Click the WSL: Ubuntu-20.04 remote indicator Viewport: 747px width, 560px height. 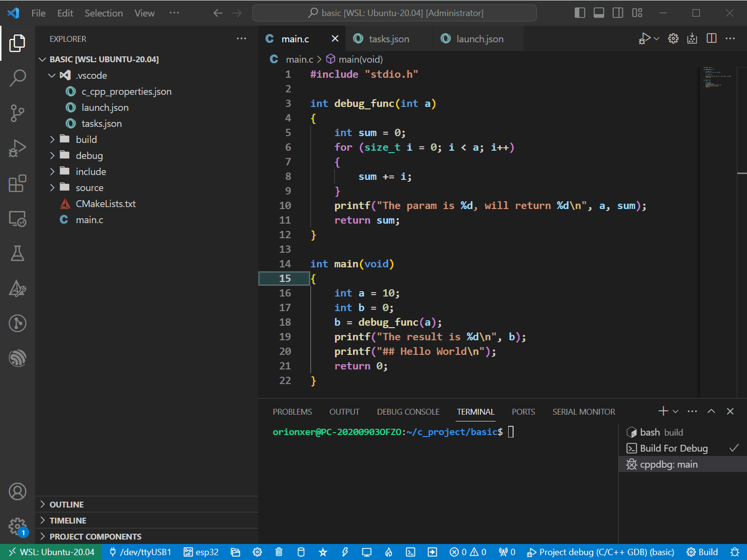pos(51,552)
